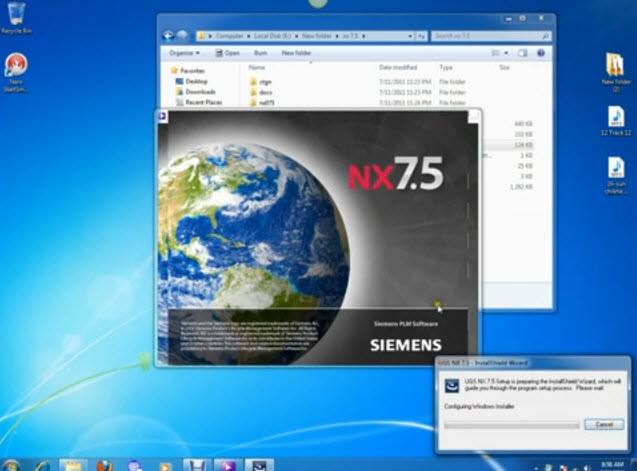Image resolution: width=637 pixels, height=471 pixels.
Task: Open the Windows Start menu
Action: (11, 465)
